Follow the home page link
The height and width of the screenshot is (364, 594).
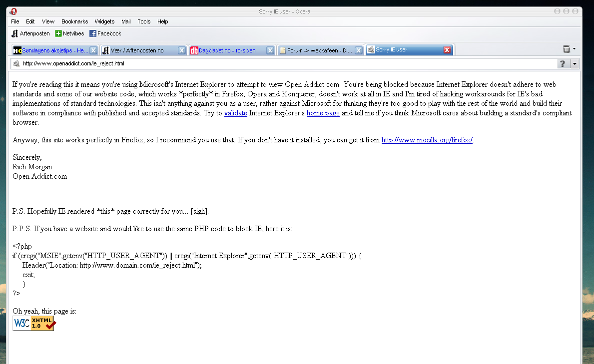323,113
